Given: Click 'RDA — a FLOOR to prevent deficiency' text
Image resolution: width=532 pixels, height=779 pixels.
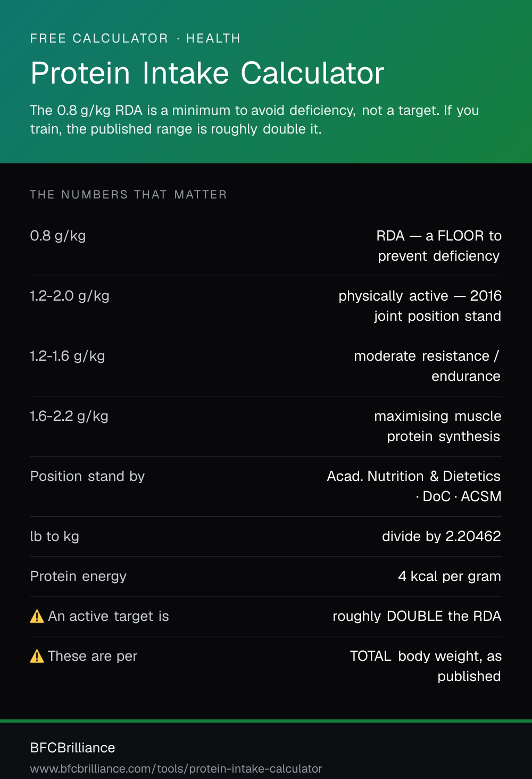Looking at the screenshot, I should click(x=439, y=246).
